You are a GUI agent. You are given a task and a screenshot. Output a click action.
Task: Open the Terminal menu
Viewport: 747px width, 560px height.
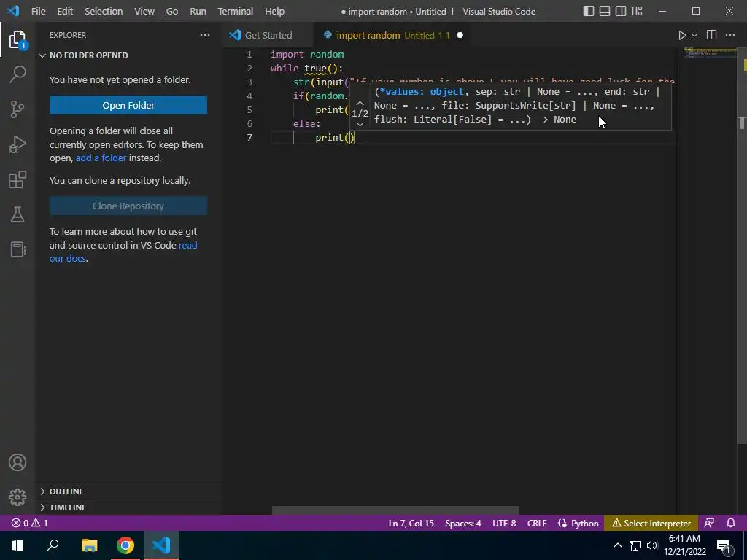(x=236, y=11)
